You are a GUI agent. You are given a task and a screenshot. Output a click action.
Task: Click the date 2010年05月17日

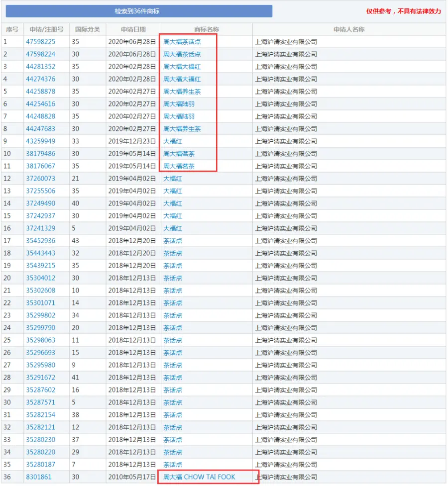(x=132, y=477)
